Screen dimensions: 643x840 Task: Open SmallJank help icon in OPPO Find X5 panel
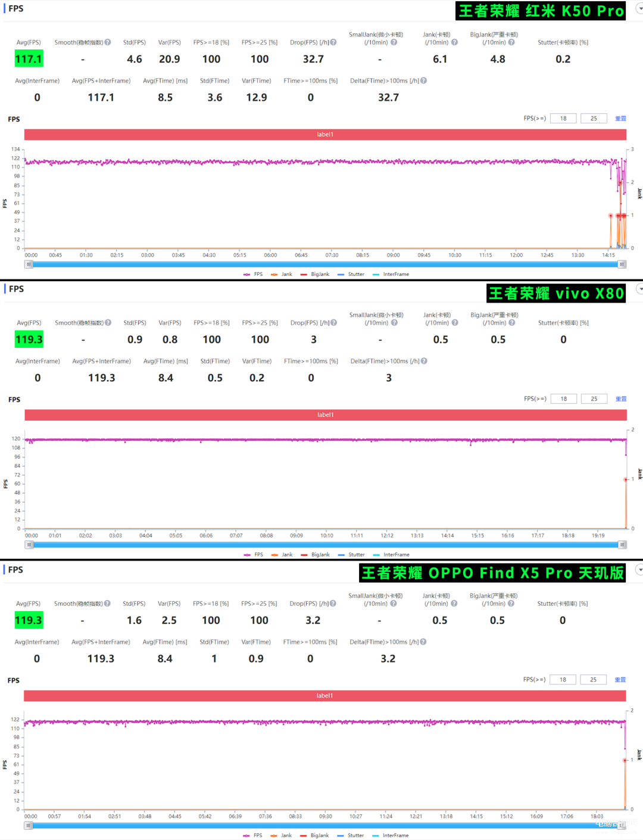[x=393, y=603]
